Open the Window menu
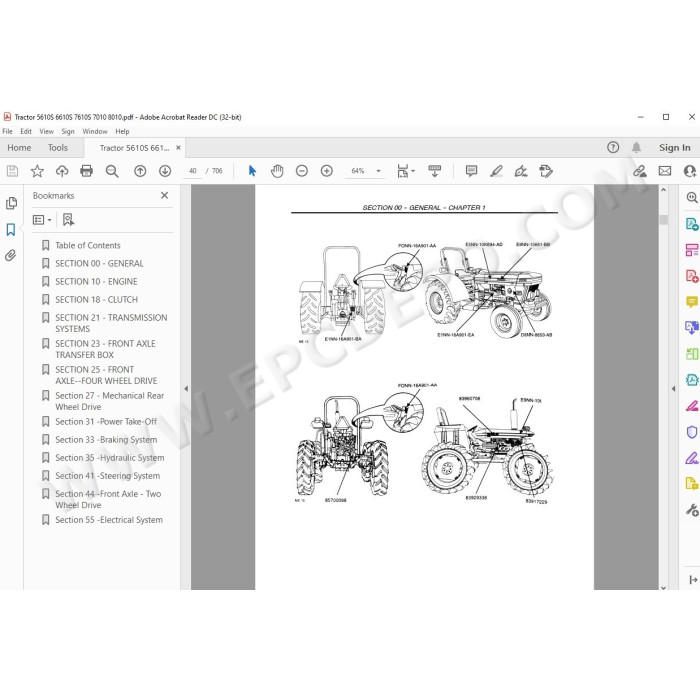Image resolution: width=700 pixels, height=700 pixels. (95, 131)
